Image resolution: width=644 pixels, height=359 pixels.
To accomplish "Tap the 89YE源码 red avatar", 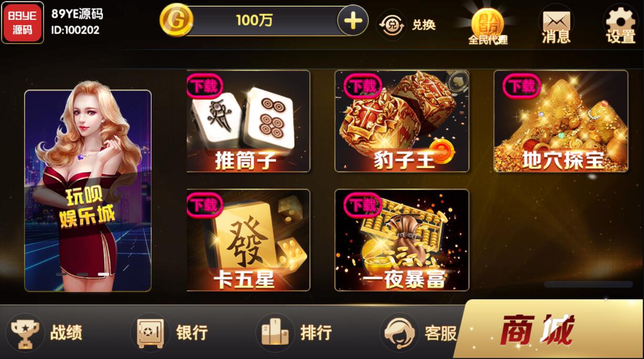I will pos(23,23).
